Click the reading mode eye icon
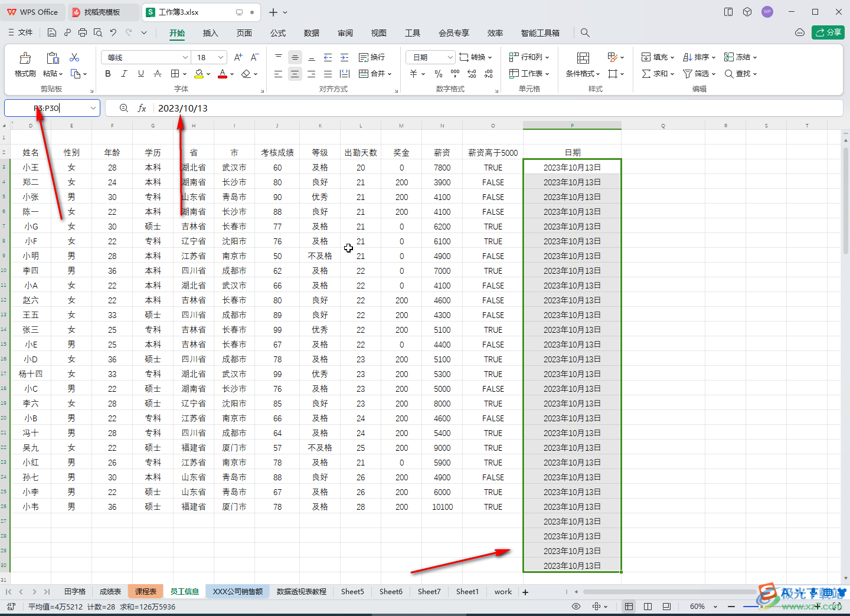 576,606
